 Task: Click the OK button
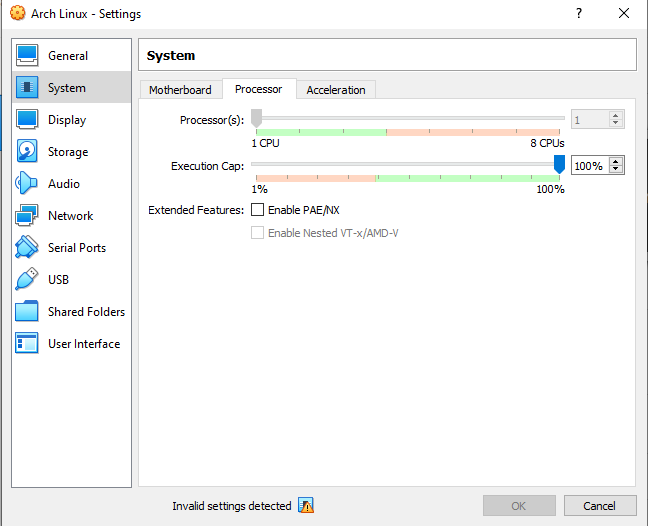tap(519, 506)
